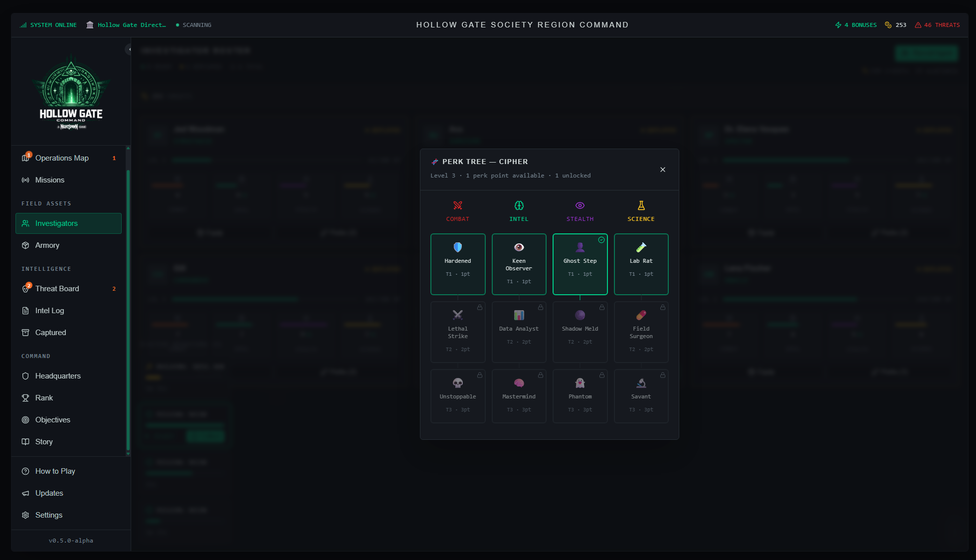This screenshot has height=560, width=976.
Task: Click the locked Unstoppable skull perk
Action: click(458, 396)
